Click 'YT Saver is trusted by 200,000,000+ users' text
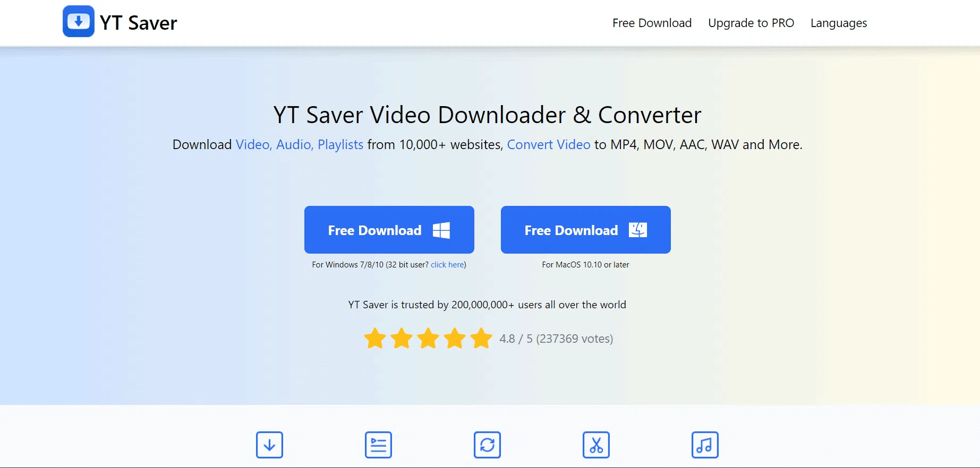Image resolution: width=980 pixels, height=468 pixels. pos(487,305)
